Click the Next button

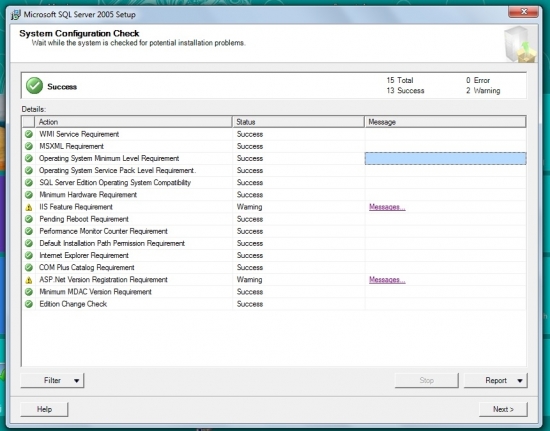pyautogui.click(x=503, y=409)
